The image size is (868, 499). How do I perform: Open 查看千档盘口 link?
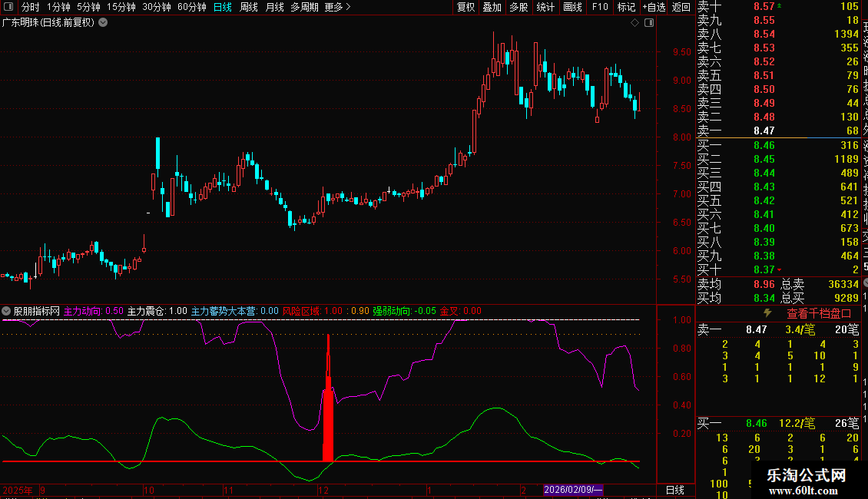[x=819, y=313]
